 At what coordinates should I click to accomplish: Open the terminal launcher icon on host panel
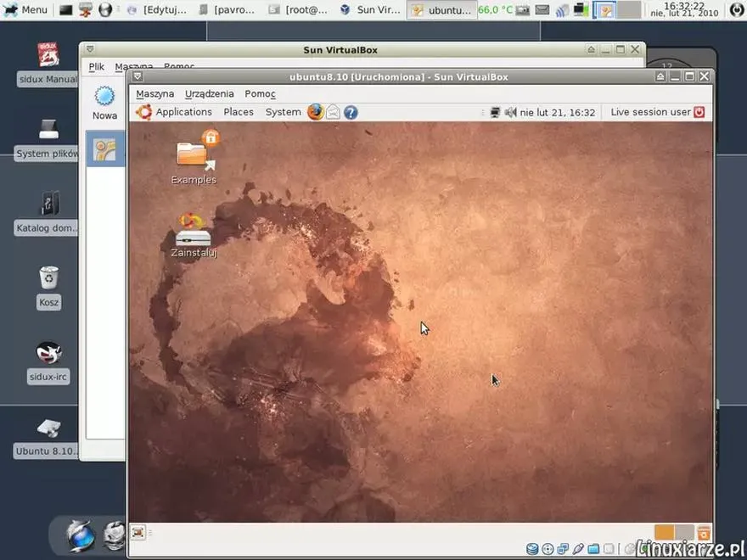[x=65, y=10]
